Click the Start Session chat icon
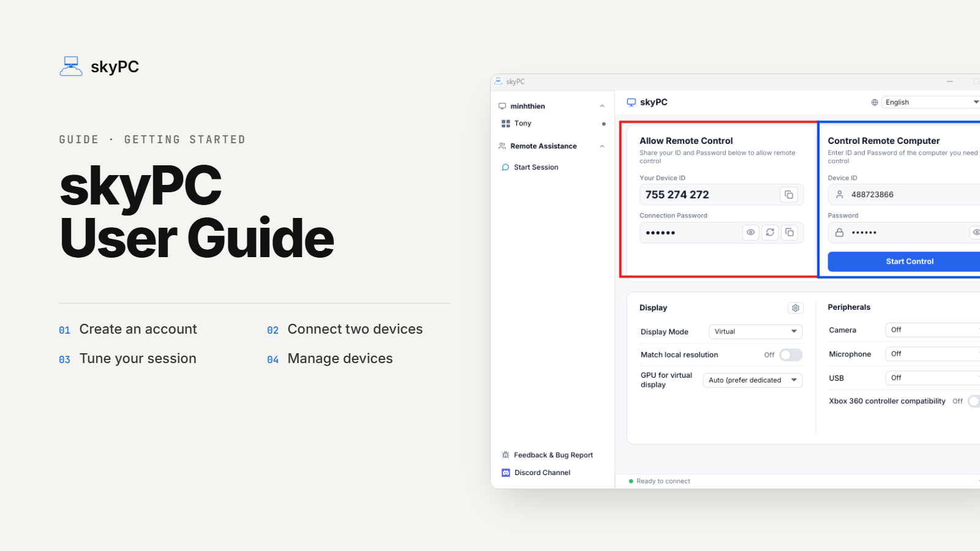This screenshot has width=980, height=551. coord(505,167)
